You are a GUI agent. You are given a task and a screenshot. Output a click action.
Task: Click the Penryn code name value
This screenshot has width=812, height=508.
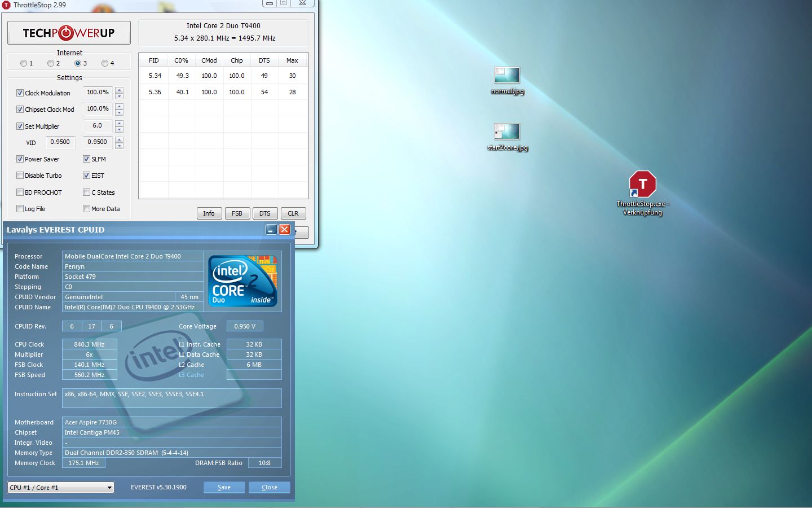[133, 266]
